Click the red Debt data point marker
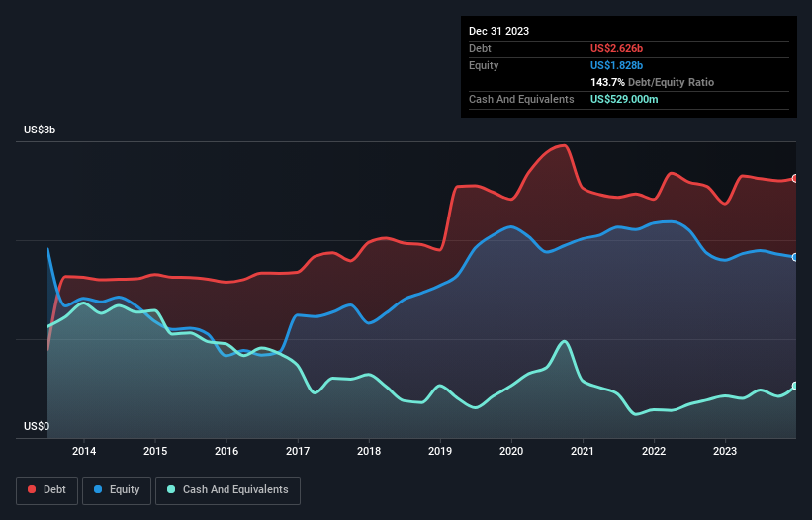The height and width of the screenshot is (520, 812). pyautogui.click(x=795, y=179)
